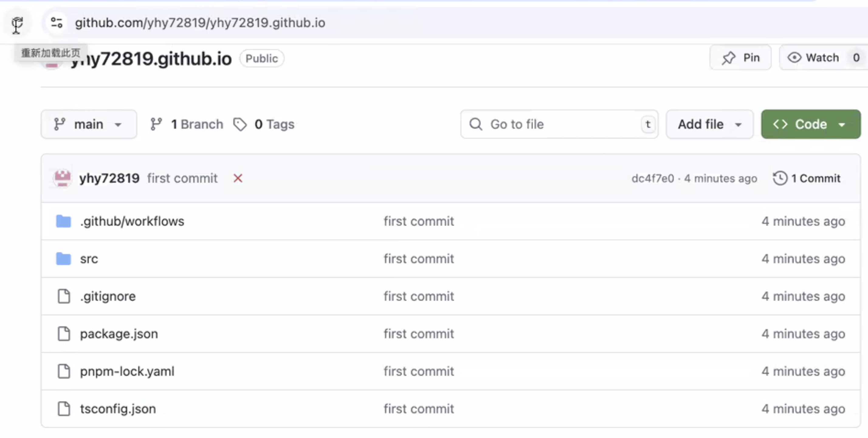Image resolution: width=868 pixels, height=438 pixels.
Task: View 1 Commit history
Action: click(806, 178)
